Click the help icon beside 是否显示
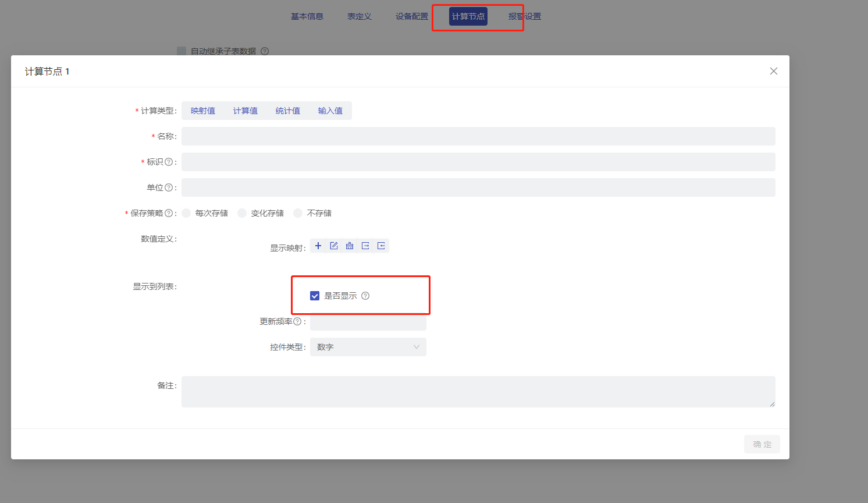This screenshot has width=868, height=503. pos(365,296)
